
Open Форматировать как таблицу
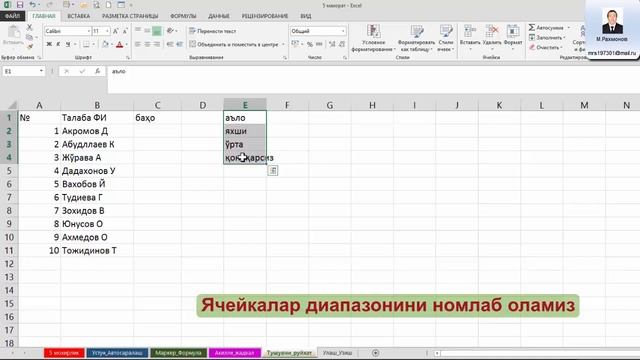point(416,38)
